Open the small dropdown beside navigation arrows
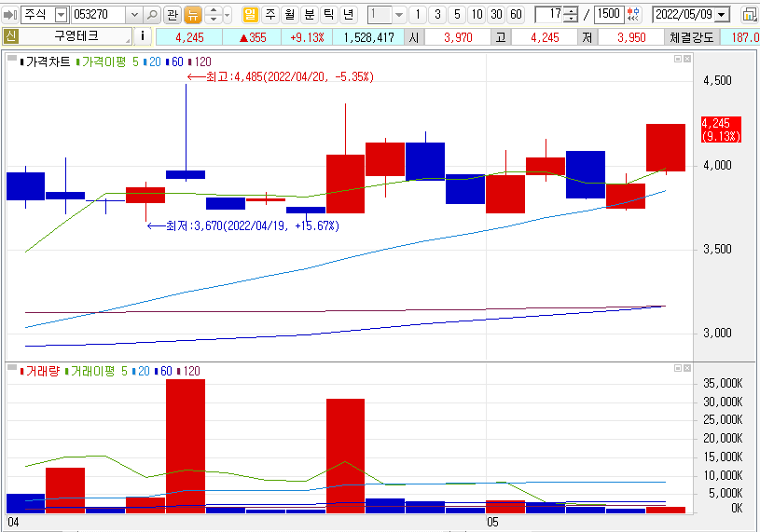The width and height of the screenshot is (760, 532). 227,15
